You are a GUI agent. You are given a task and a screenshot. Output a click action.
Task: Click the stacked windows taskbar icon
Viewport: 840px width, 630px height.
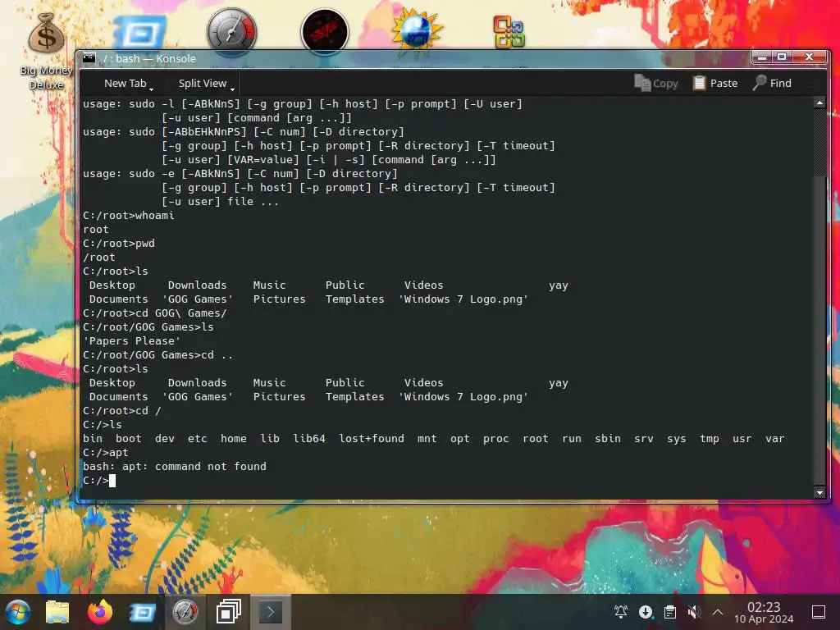[x=228, y=612]
